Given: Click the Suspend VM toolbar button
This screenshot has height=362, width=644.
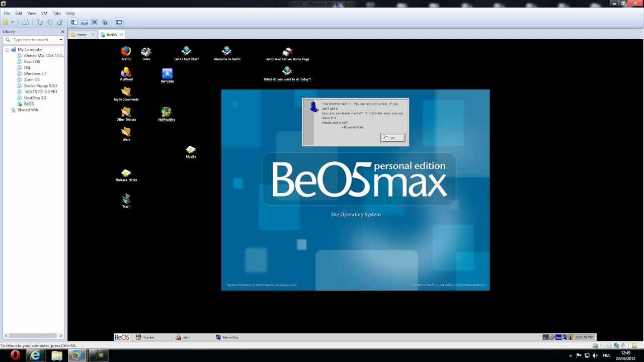Looking at the screenshot, I should (x=6, y=22).
